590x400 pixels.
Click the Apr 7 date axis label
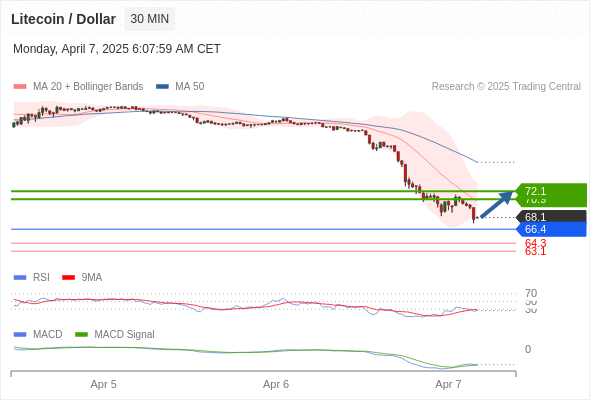448,385
